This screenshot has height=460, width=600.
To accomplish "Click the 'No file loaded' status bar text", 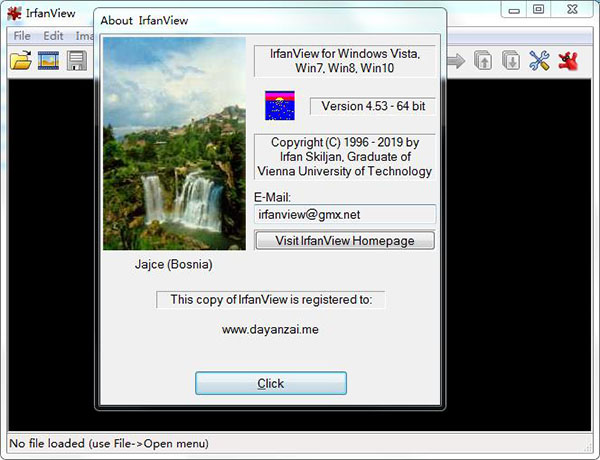I will coord(109,443).
